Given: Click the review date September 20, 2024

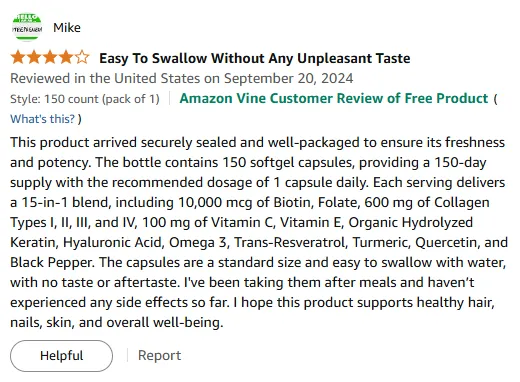Looking at the screenshot, I should point(288,79).
